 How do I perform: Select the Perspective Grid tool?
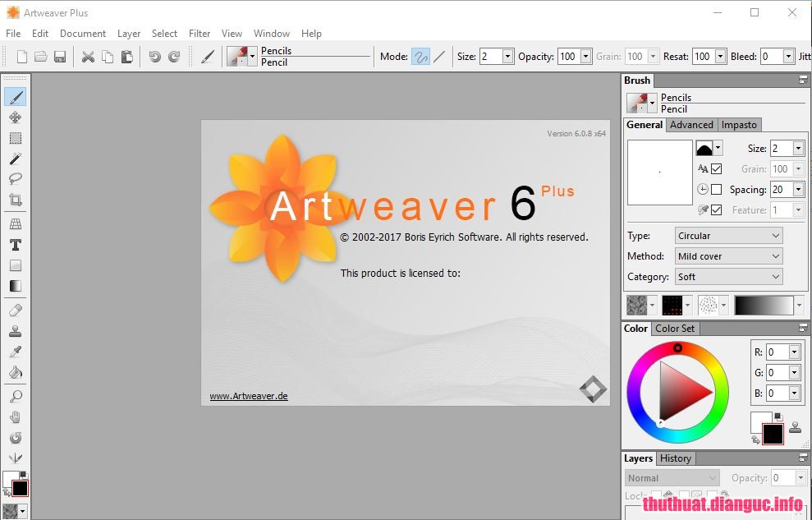coord(16,223)
